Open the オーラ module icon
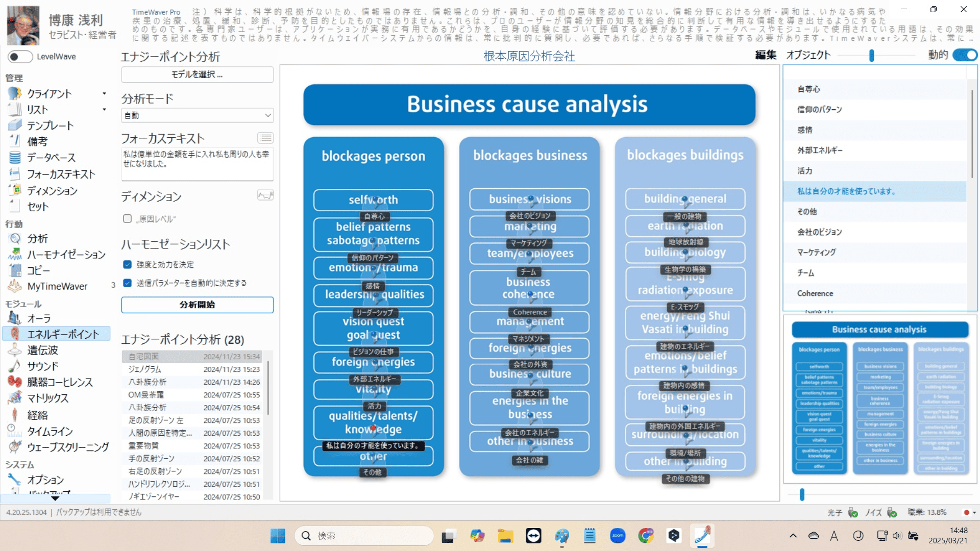980x551 pixels. [15, 318]
